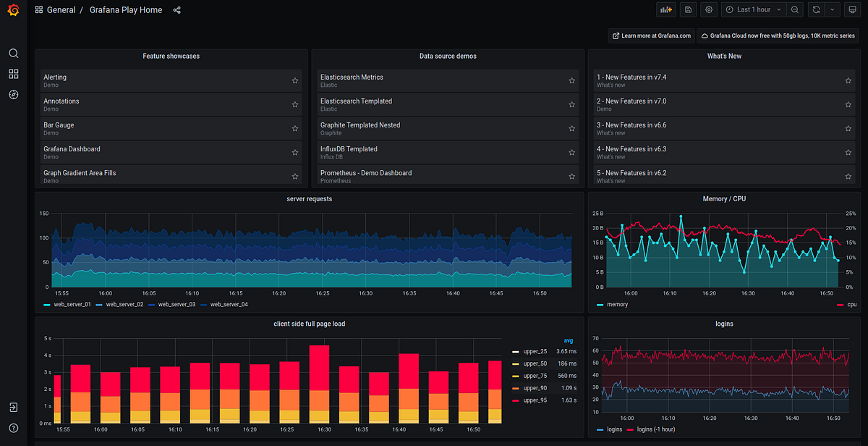Open the Add panel icon

click(x=665, y=9)
